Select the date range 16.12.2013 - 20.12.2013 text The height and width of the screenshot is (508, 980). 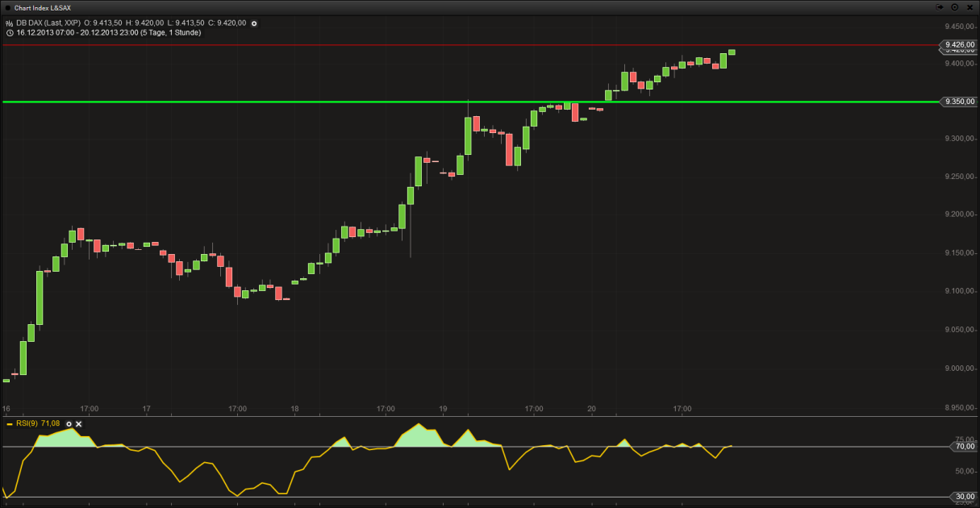[x=108, y=33]
